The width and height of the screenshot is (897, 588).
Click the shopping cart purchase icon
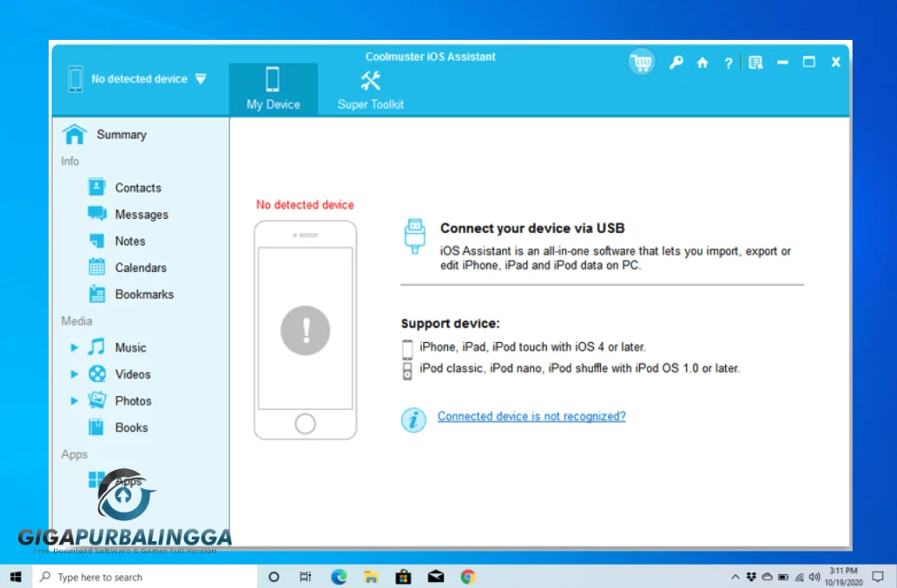tap(642, 63)
